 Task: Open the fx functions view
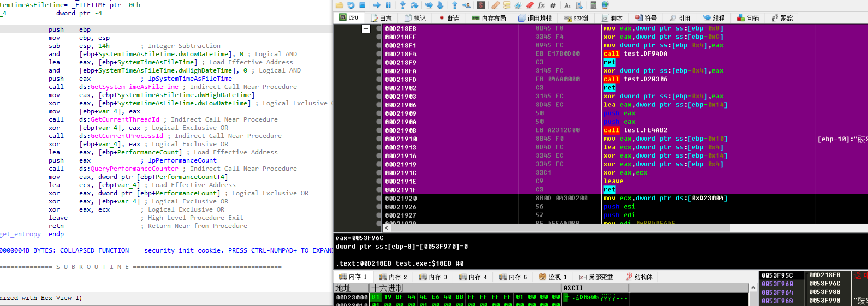click(541, 5)
